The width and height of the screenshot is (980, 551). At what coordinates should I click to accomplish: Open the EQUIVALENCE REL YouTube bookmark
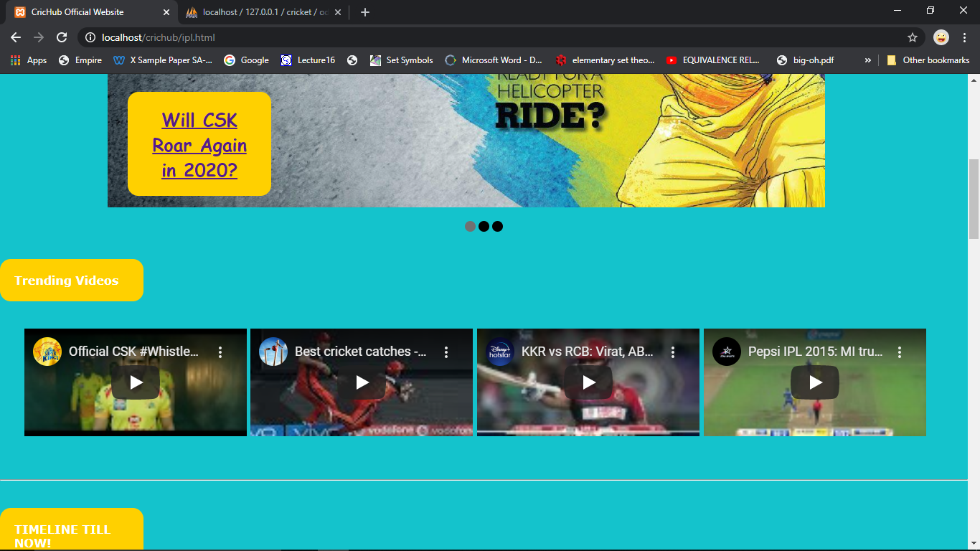[713, 60]
